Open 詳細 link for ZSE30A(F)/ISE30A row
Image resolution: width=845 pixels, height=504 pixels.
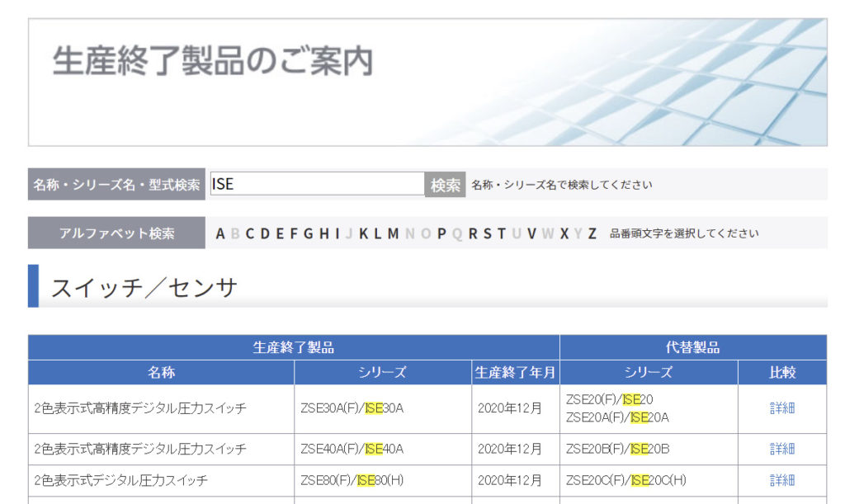pyautogui.click(x=781, y=408)
